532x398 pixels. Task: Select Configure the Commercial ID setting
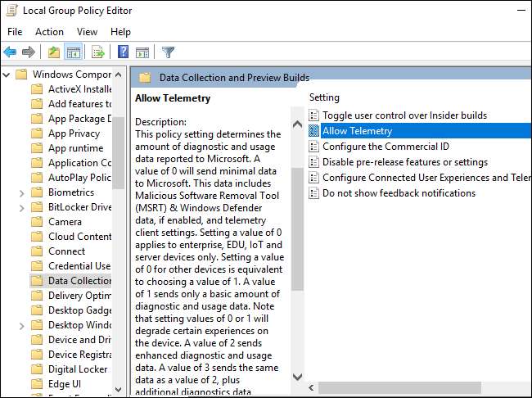point(385,147)
